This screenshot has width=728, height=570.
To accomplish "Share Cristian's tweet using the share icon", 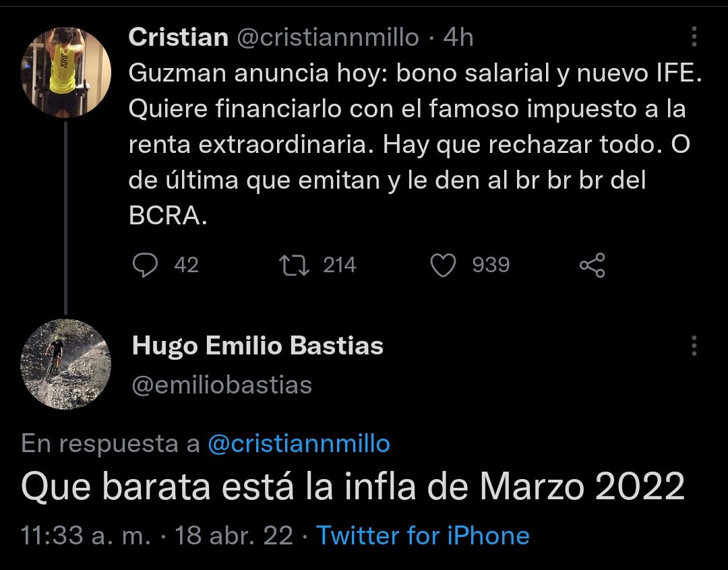I will (x=593, y=265).
